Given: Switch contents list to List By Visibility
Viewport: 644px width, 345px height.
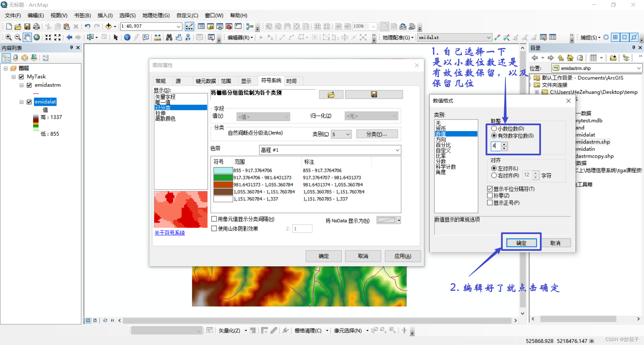Looking at the screenshot, I should 25,58.
